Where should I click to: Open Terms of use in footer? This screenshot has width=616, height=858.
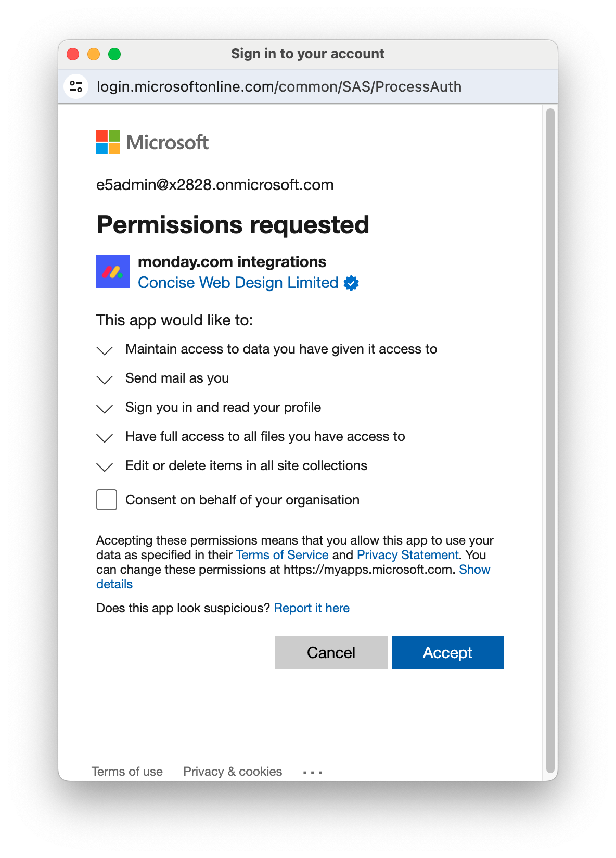coord(127,772)
